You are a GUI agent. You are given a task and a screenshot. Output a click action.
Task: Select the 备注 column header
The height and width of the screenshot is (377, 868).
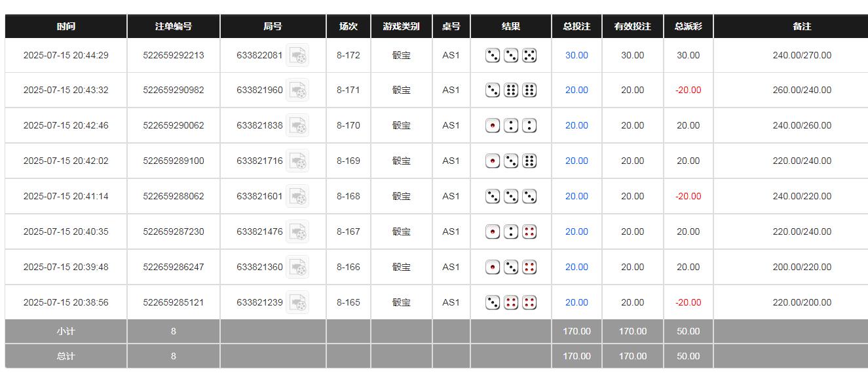click(802, 26)
